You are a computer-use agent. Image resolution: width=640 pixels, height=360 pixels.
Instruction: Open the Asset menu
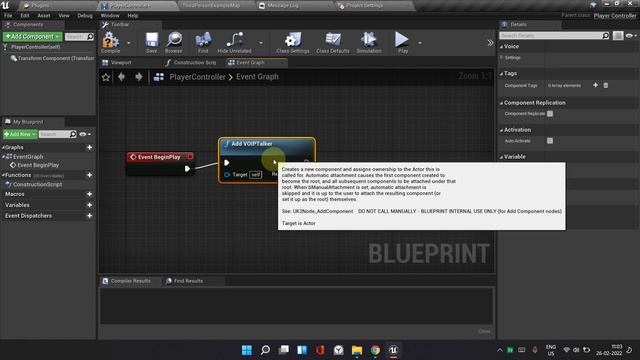coord(44,16)
